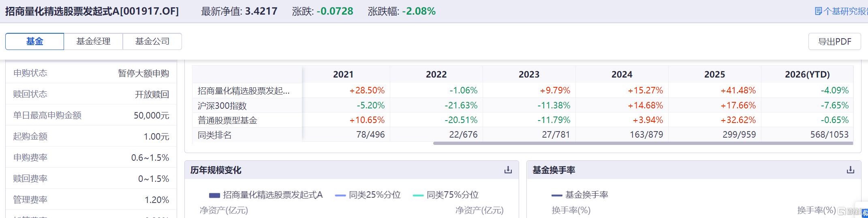Click the 50,000元 daily limit value
868x218 pixels.
152,116
